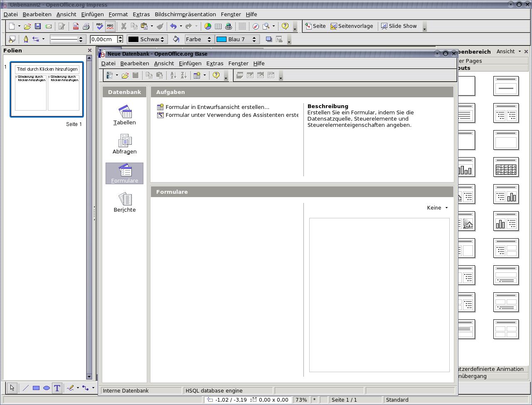This screenshot has height=405, width=532.
Task: Click the hyperlink globe-chain icon
Action: (229, 26)
